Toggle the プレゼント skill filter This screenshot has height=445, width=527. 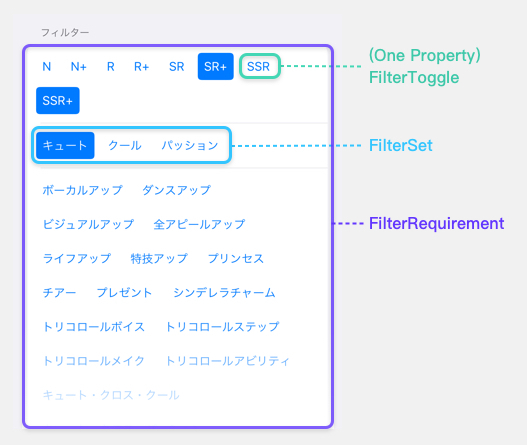(x=124, y=293)
